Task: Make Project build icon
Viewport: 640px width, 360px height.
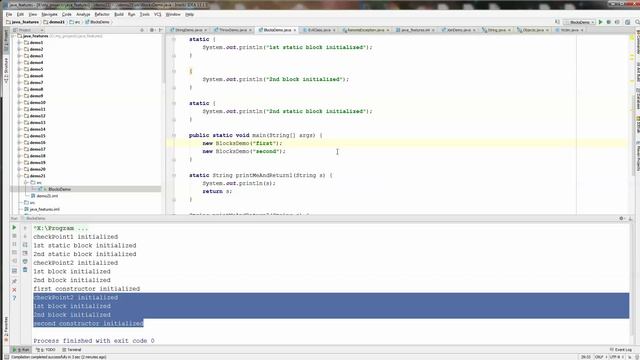Action: [x=557, y=22]
